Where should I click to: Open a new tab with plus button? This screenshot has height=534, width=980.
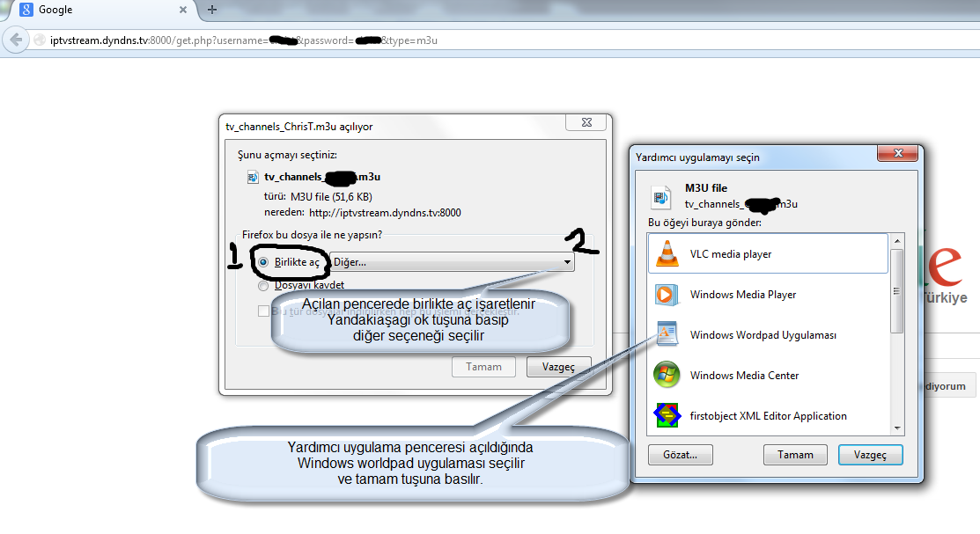[212, 11]
